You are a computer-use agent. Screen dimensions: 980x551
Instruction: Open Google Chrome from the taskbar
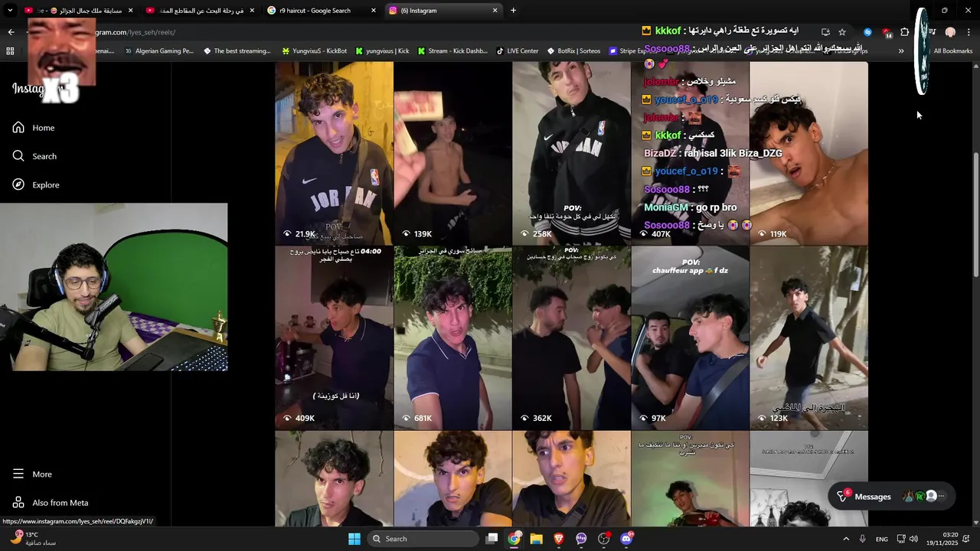click(514, 539)
